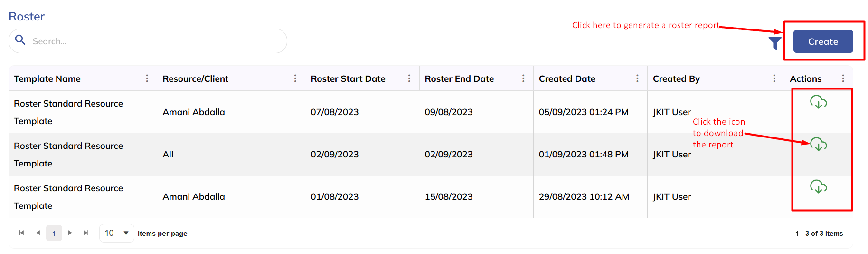Download the report for the All resource row

pos(818,144)
